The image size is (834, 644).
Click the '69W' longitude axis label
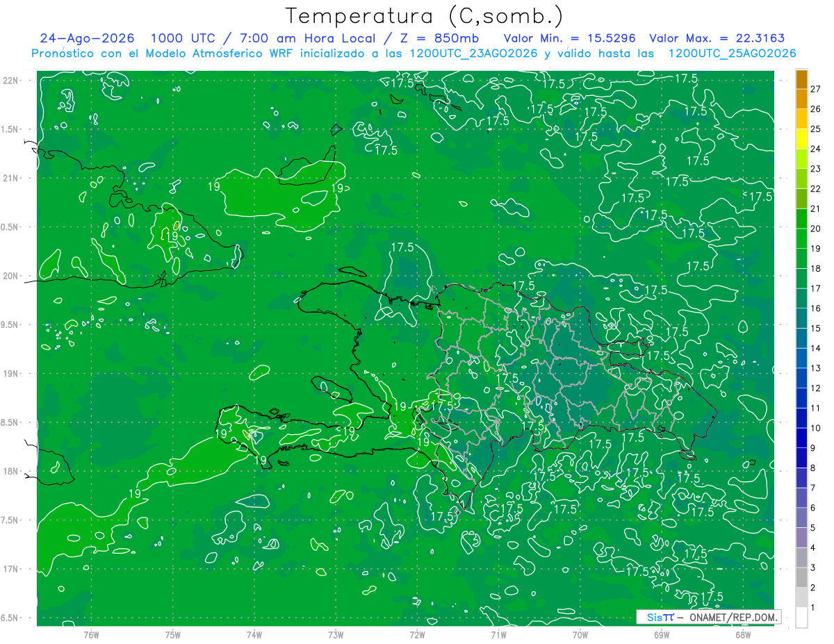pos(662,634)
